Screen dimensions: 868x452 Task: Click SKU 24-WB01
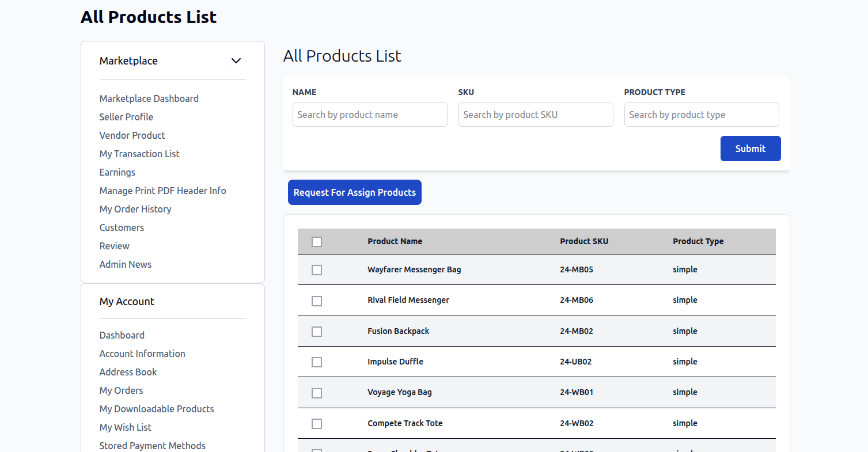pyautogui.click(x=577, y=392)
